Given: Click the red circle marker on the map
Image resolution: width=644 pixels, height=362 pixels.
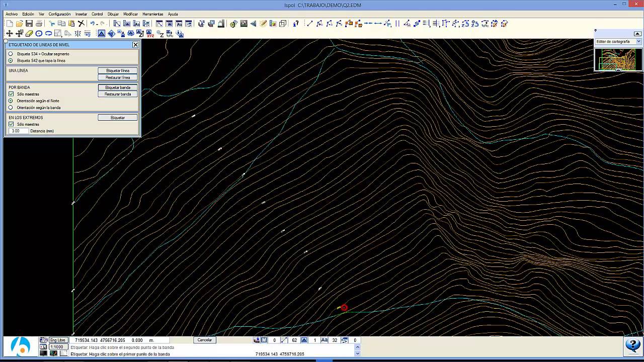Looking at the screenshot, I should [x=344, y=308].
